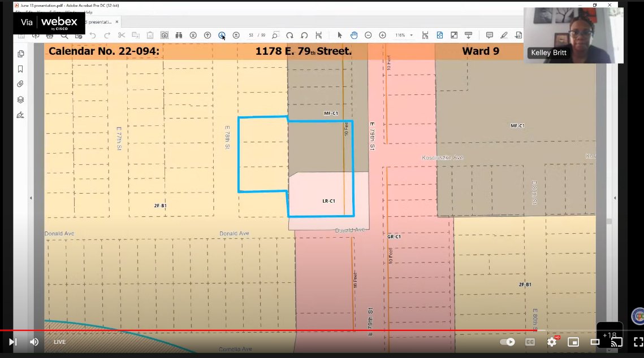Click the Fit Width scrolling icon
Viewport: 644px width, 358px height.
(x=425, y=35)
